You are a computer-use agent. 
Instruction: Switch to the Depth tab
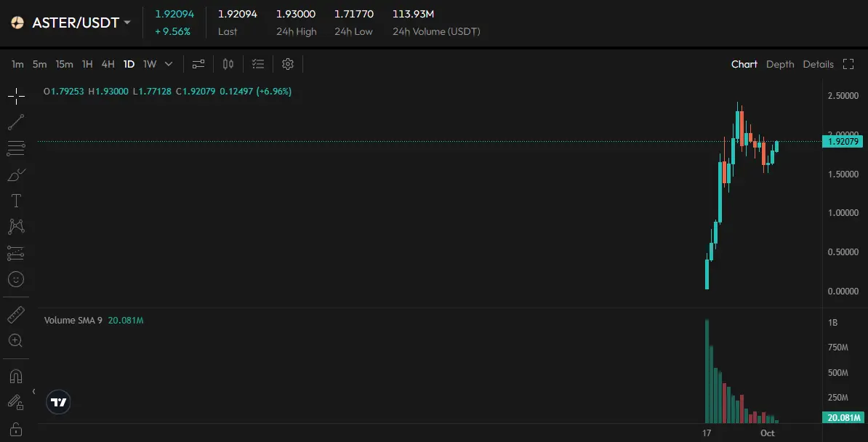[780, 64]
